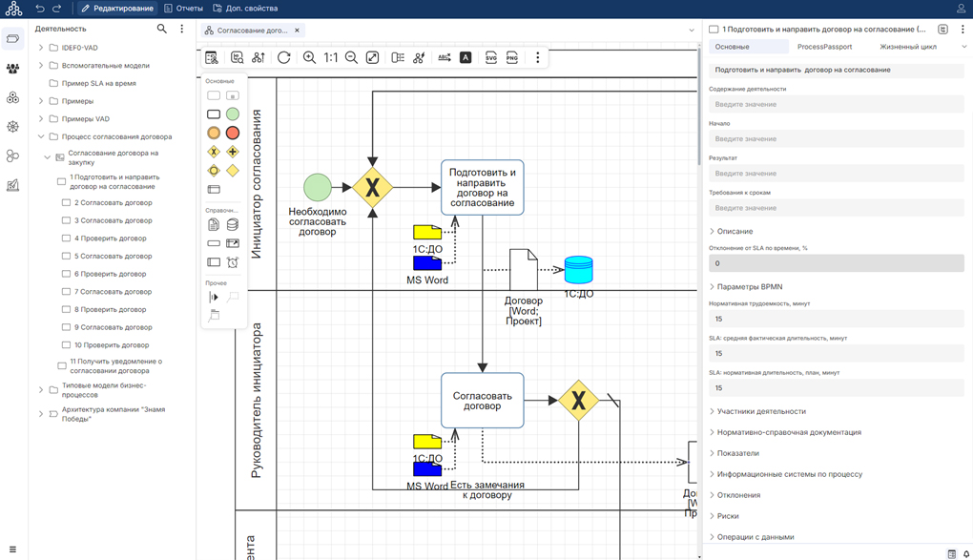This screenshot has width=973, height=560.
Task: Open the Отчеты menu
Action: point(183,9)
